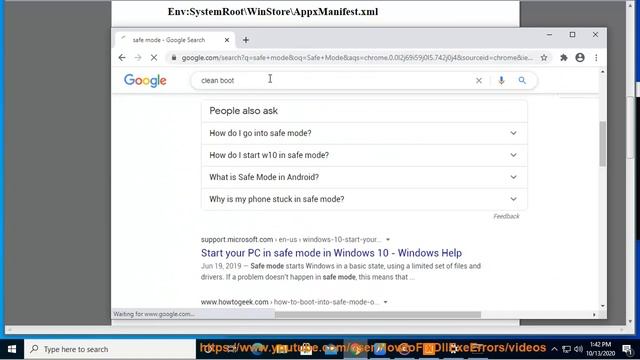Image resolution: width=640 pixels, height=360 pixels.
Task: Click the Chrome page horizontal scrollbar thumb
Action: (x=378, y=315)
